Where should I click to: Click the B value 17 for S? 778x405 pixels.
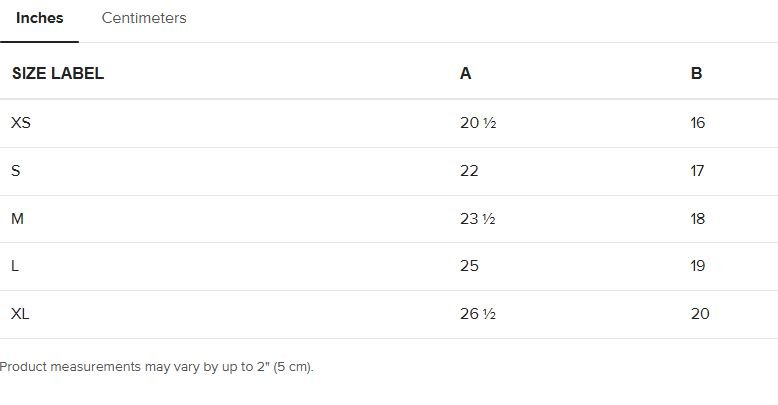point(697,171)
